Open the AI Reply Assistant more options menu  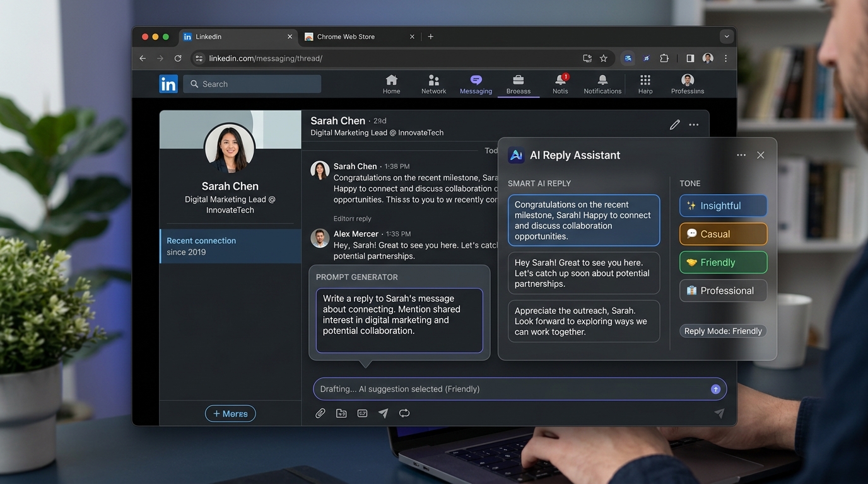point(741,155)
